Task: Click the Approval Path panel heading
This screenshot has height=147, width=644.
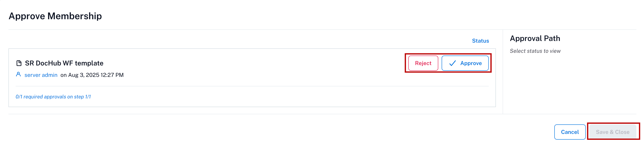Action: coord(535,38)
